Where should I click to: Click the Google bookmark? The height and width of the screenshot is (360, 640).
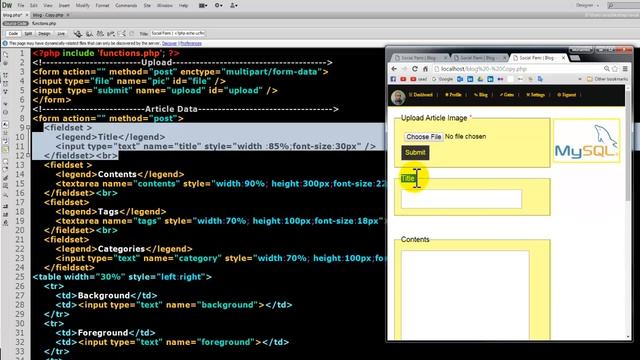pos(442,79)
